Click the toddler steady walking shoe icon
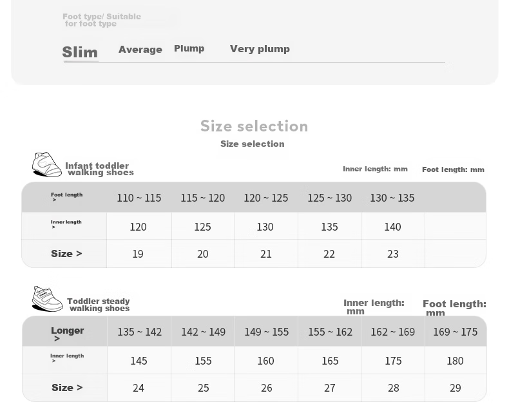 (48, 299)
